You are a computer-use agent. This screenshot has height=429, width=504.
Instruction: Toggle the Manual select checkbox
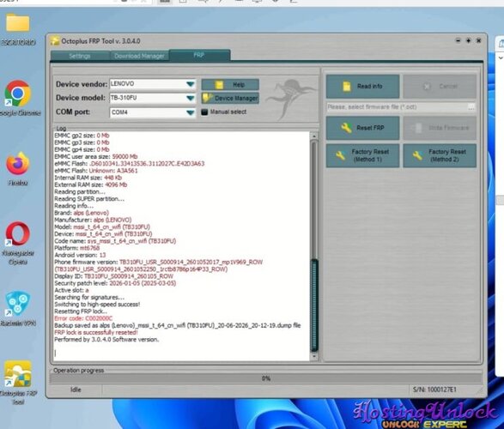(x=204, y=112)
